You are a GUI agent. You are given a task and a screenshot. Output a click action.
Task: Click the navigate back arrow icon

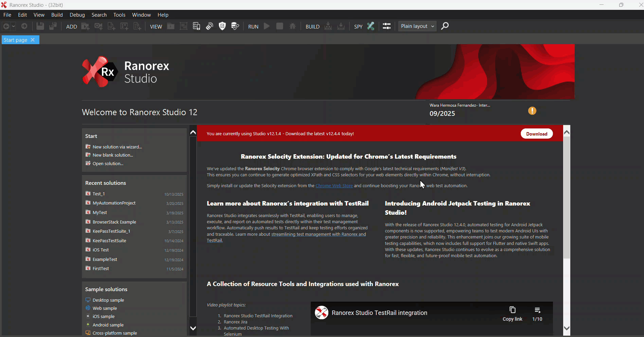[x=6, y=26]
